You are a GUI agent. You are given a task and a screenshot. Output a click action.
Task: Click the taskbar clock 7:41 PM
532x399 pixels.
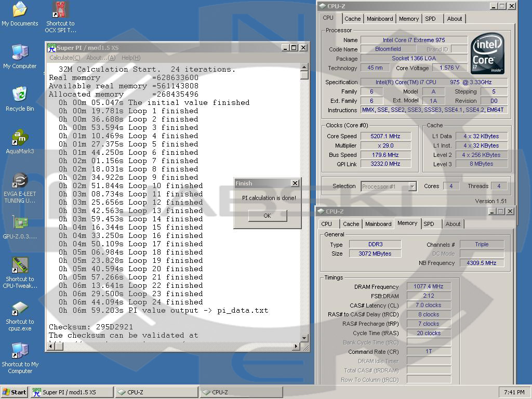(514, 392)
